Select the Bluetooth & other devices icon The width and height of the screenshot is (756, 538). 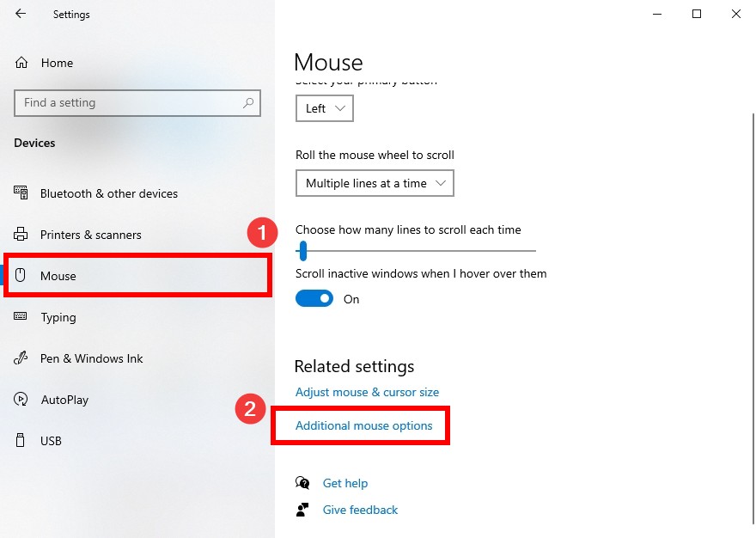coord(21,193)
